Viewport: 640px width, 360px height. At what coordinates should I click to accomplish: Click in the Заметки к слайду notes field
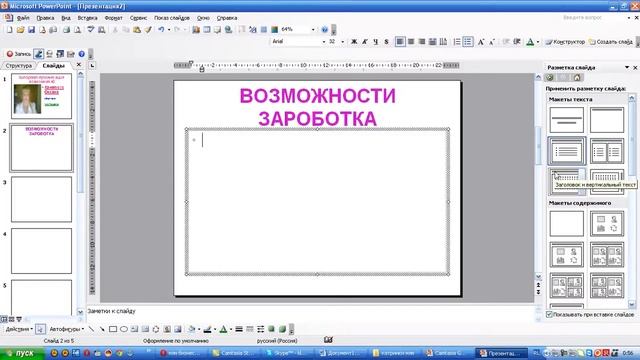coord(310,311)
